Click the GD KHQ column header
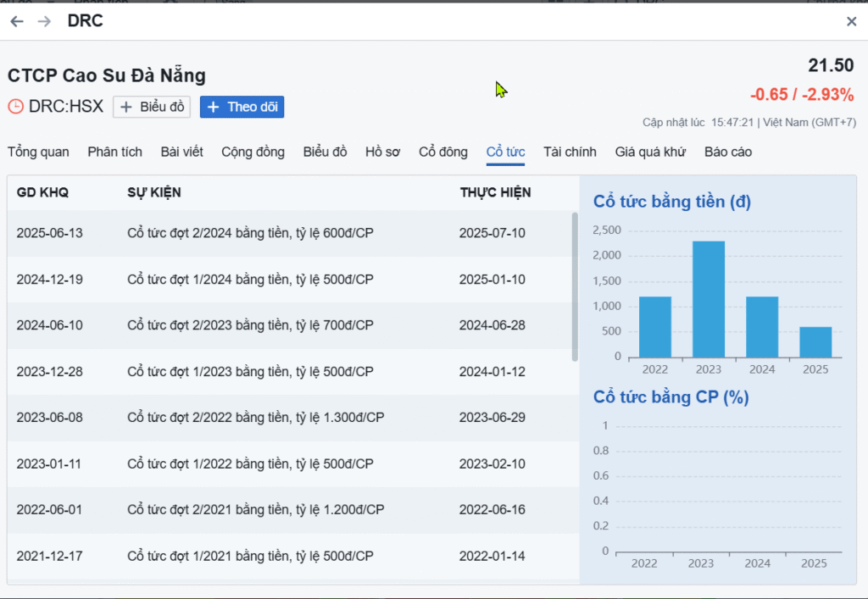Screen dimensions: 868x599 tap(42, 192)
